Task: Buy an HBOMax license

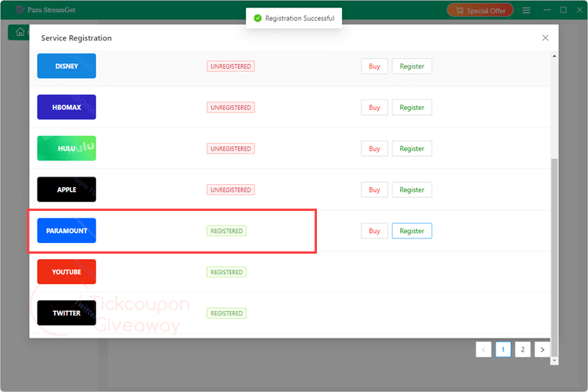Action: pos(374,107)
